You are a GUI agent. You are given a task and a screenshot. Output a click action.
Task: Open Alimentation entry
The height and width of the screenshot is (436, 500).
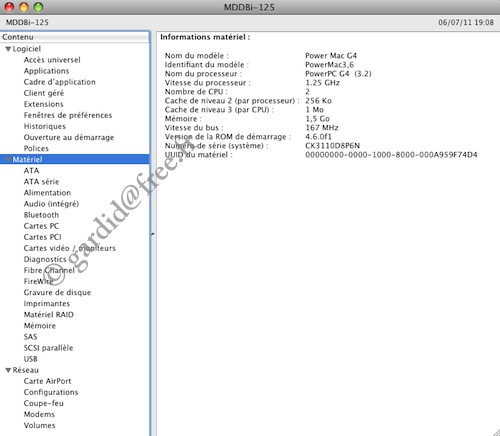(47, 193)
